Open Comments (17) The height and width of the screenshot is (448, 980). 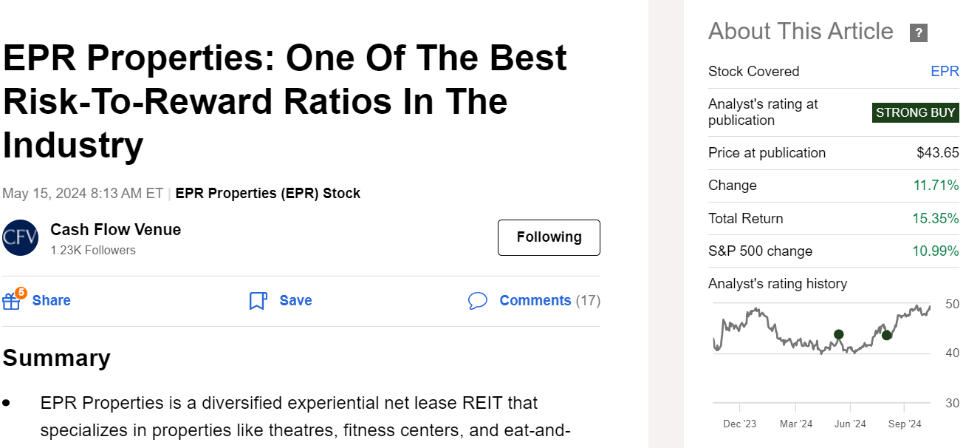(535, 300)
